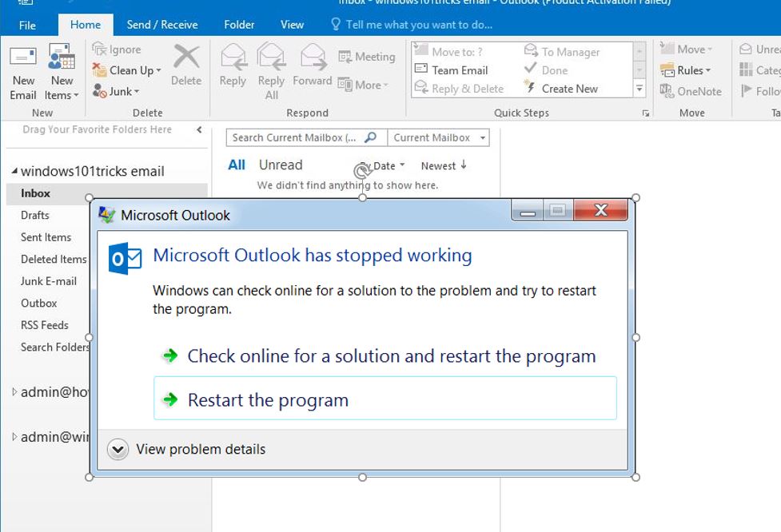Open a new Meeting request
This screenshot has height=532, width=781.
point(367,57)
